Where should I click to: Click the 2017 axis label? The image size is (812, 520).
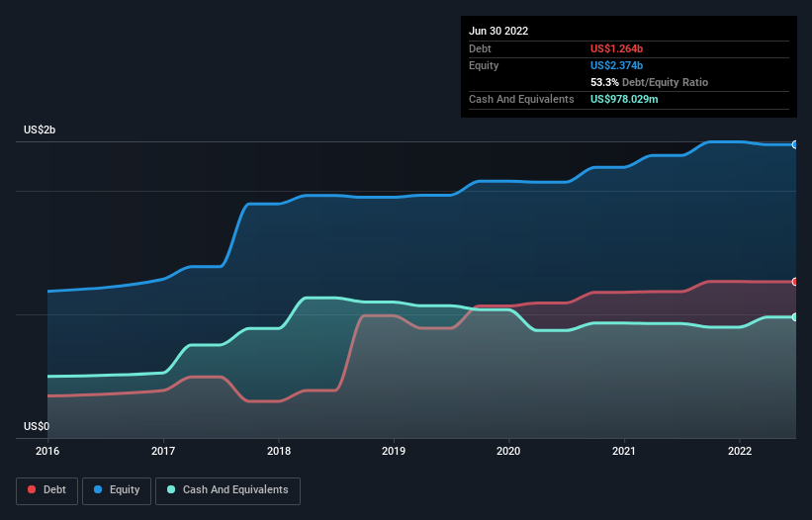[x=163, y=451]
